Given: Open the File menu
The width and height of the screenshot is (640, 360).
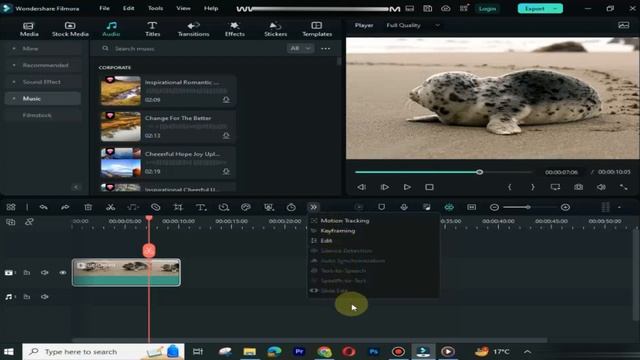Looking at the screenshot, I should pyautogui.click(x=104, y=8).
